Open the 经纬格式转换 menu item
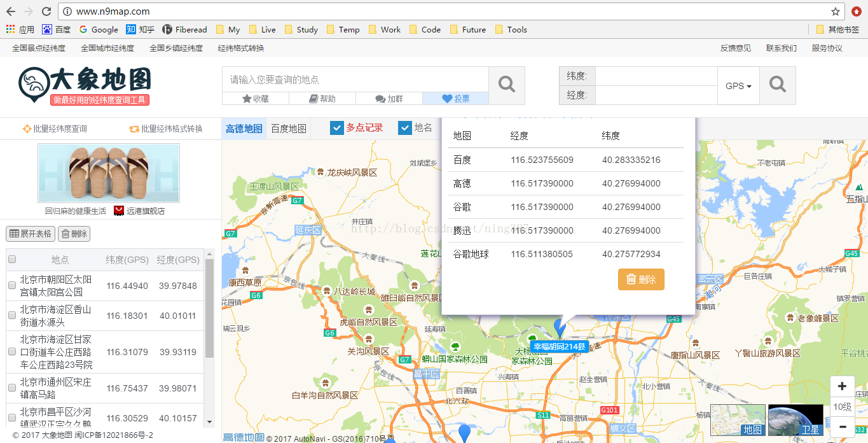 pos(241,48)
